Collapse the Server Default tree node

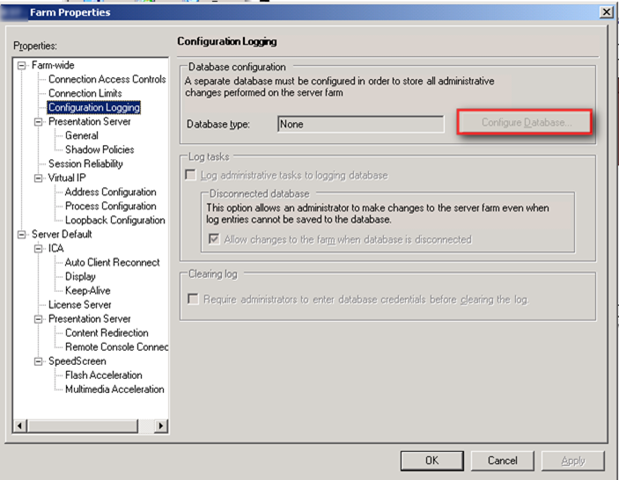pos(23,234)
